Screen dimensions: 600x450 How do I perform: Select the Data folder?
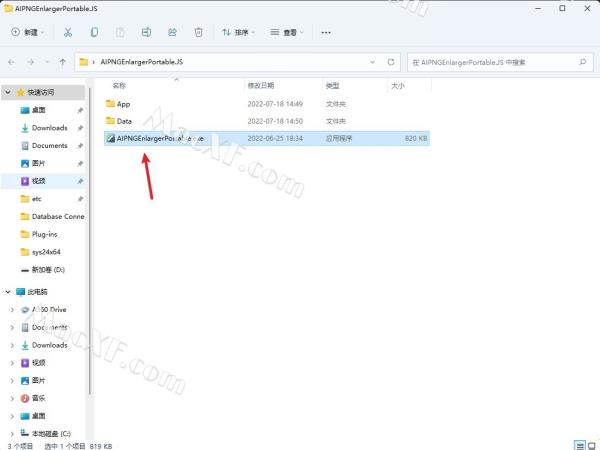(267, 121)
